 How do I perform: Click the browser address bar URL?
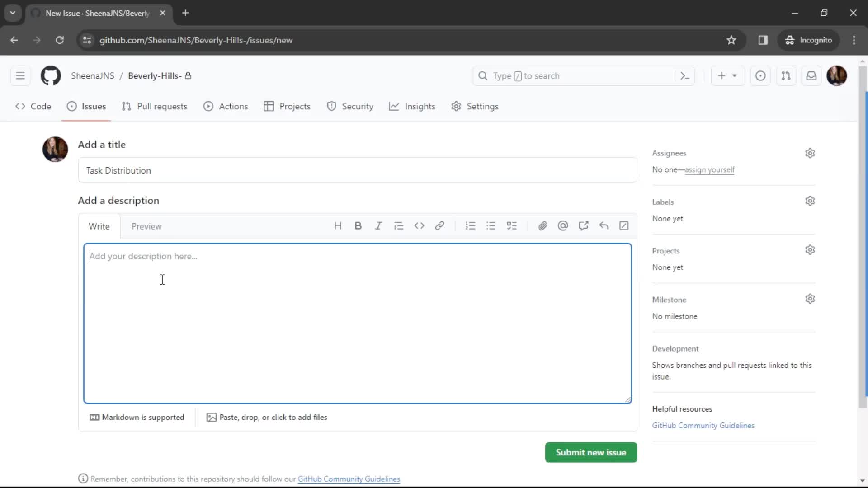196,40
